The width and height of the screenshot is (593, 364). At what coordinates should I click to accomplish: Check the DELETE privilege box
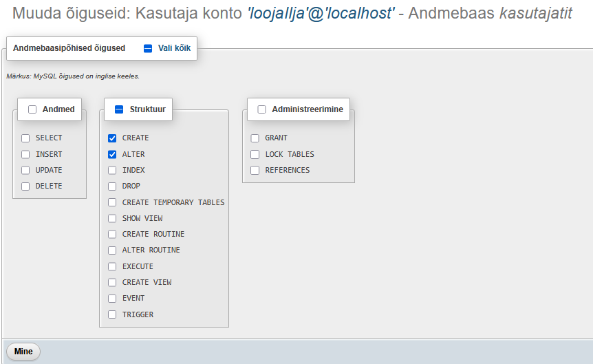pos(25,186)
